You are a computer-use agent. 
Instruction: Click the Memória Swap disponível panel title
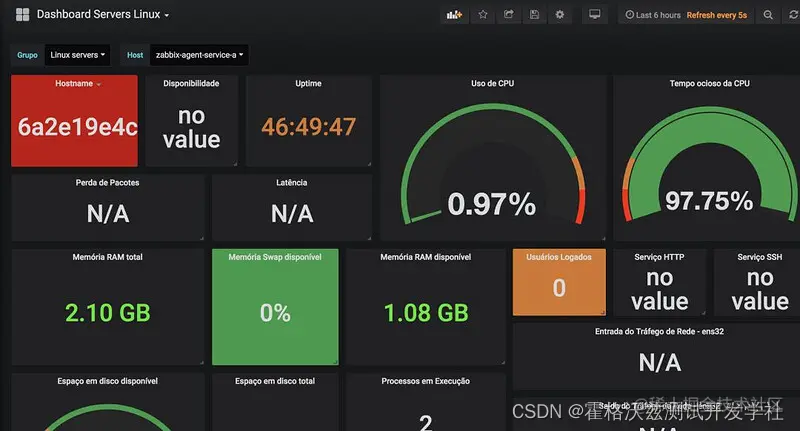[x=275, y=257]
